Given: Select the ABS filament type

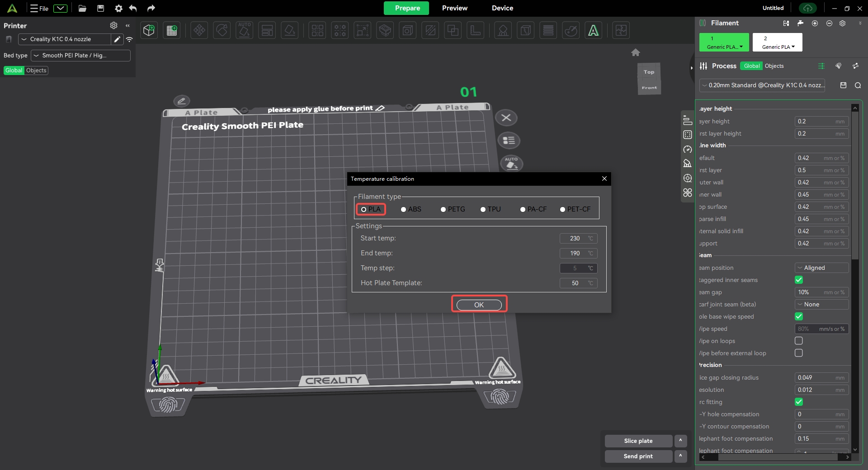Looking at the screenshot, I should [x=404, y=209].
